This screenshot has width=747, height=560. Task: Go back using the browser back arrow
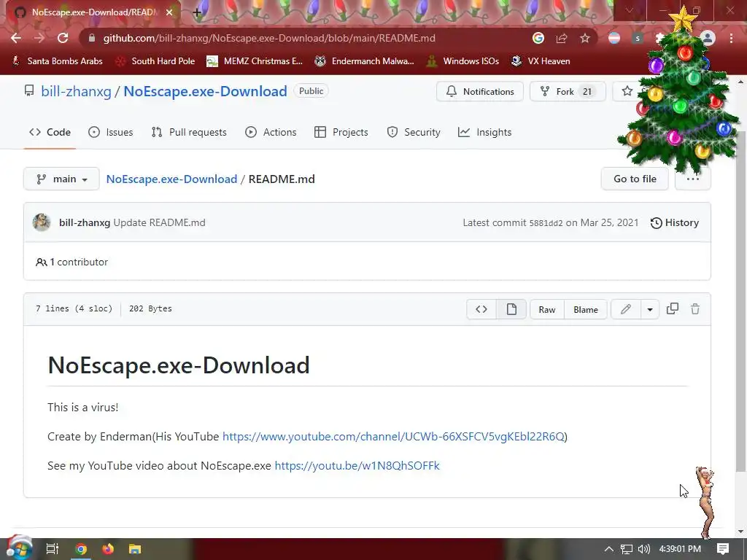16,38
